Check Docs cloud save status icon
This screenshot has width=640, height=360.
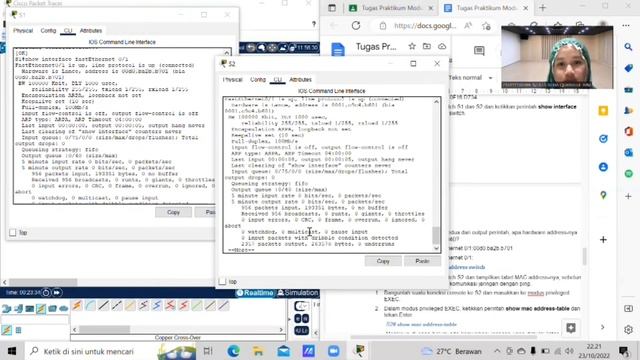click(x=442, y=47)
